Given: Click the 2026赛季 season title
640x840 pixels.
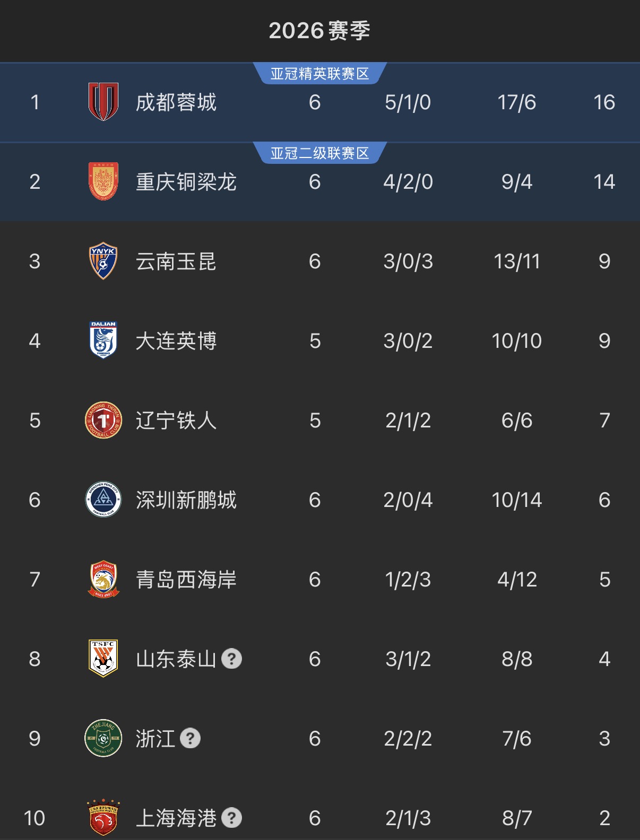Looking at the screenshot, I should coord(319,31).
